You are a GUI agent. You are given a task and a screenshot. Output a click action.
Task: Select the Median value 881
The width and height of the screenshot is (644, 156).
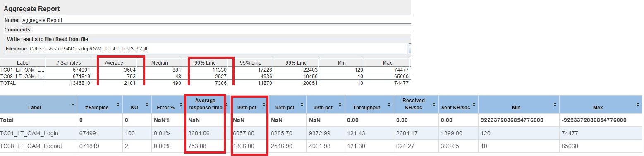[176, 70]
